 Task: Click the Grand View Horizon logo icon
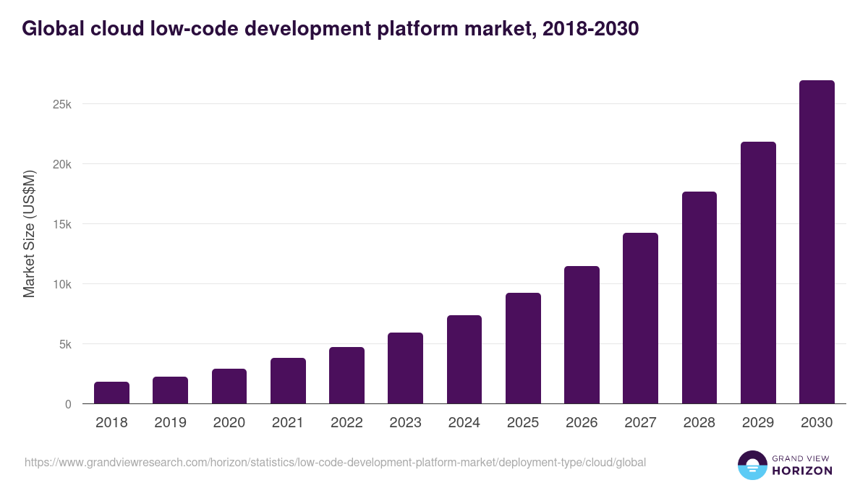click(752, 465)
